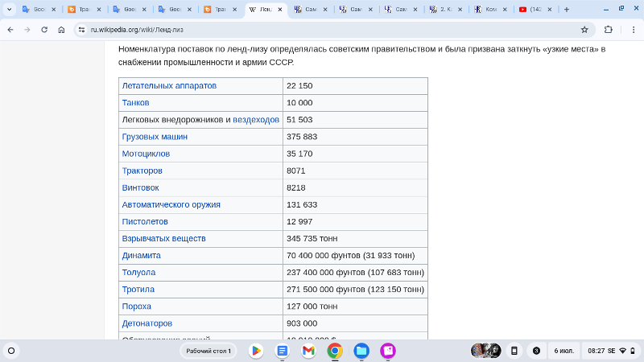This screenshot has height=362, width=644.
Task: Open Google Docs from the shelf
Action: [x=283, y=351]
